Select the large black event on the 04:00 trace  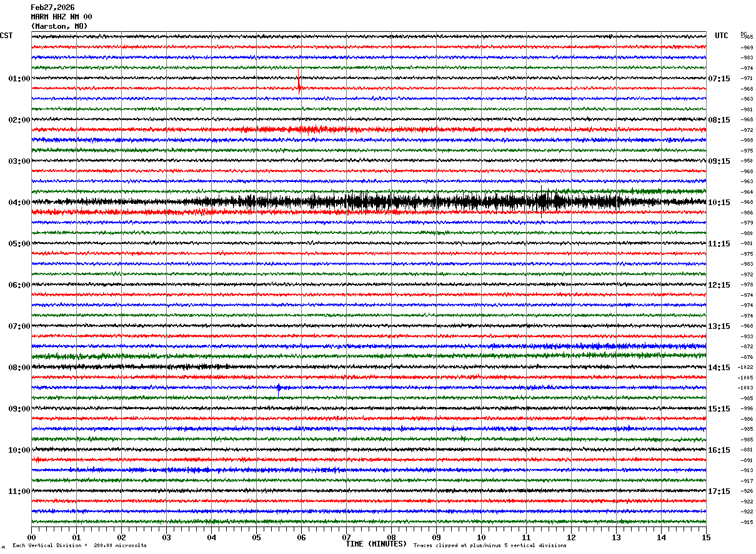click(x=400, y=201)
